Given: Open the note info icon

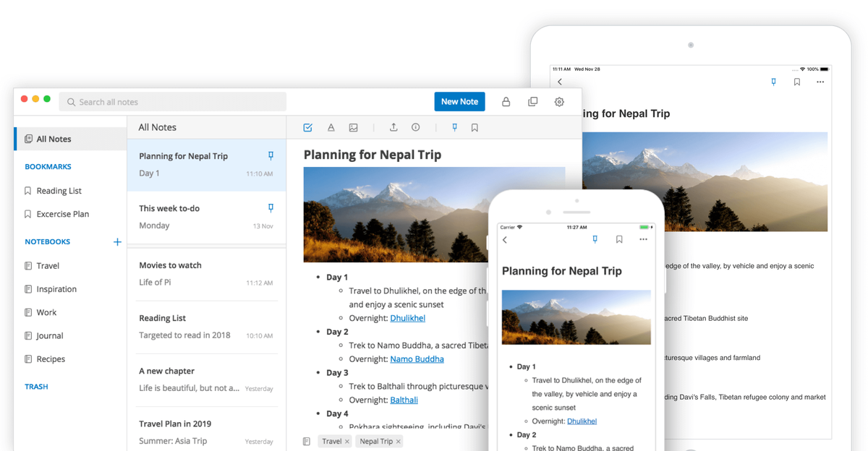Looking at the screenshot, I should (416, 128).
